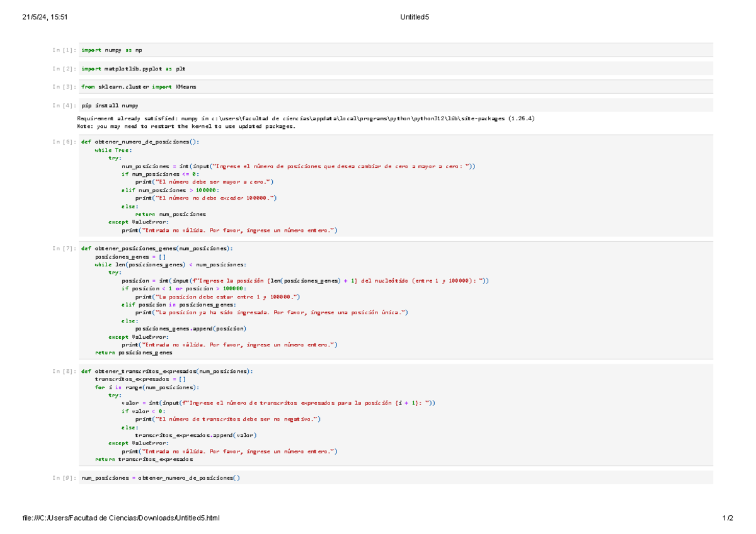Click the "Untitled5" page header title
This screenshot has width=756, height=534.
[x=413, y=17]
